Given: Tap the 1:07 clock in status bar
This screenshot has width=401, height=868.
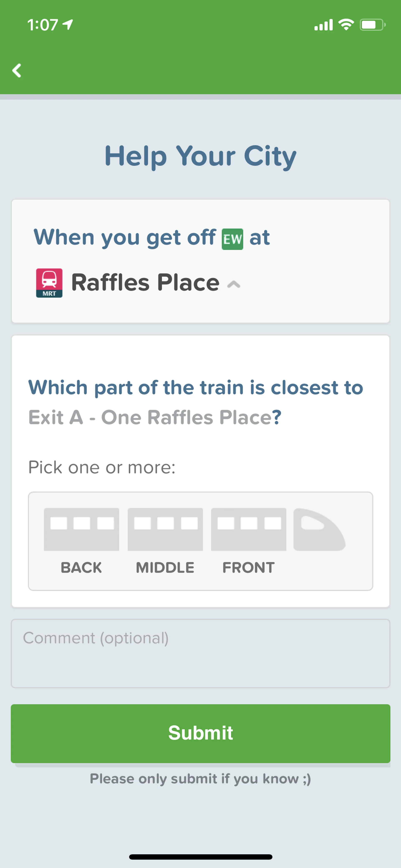Looking at the screenshot, I should [x=42, y=25].
